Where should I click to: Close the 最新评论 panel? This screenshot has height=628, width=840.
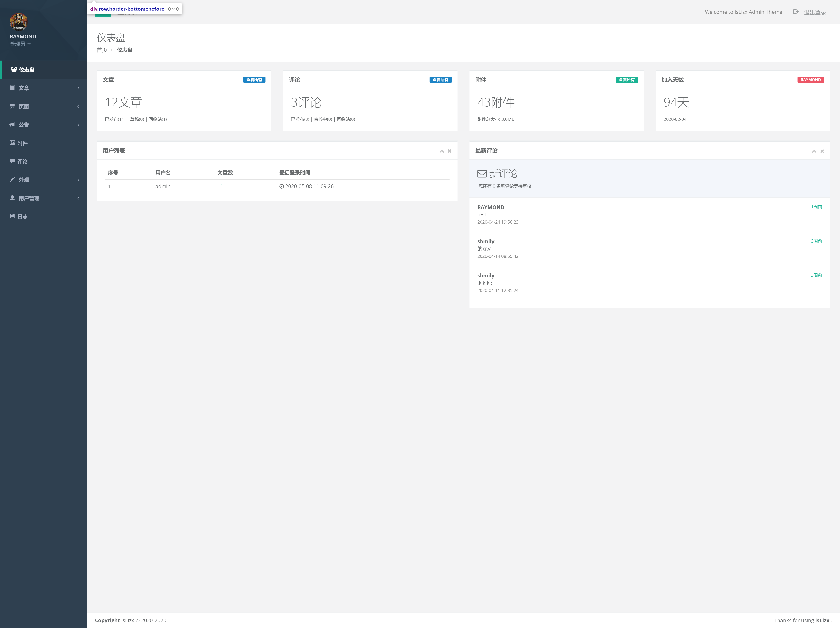tap(822, 151)
